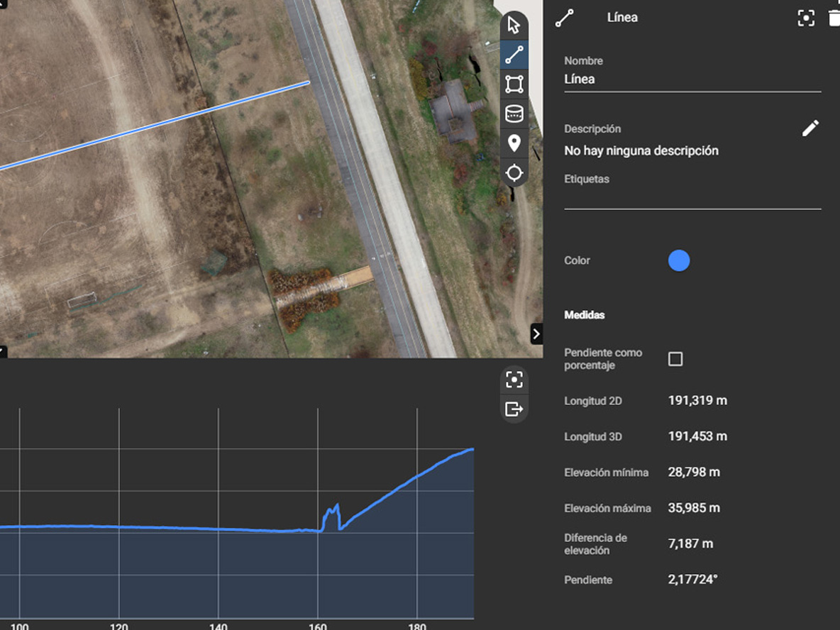Focus view on the line annotation

pyautogui.click(x=806, y=18)
